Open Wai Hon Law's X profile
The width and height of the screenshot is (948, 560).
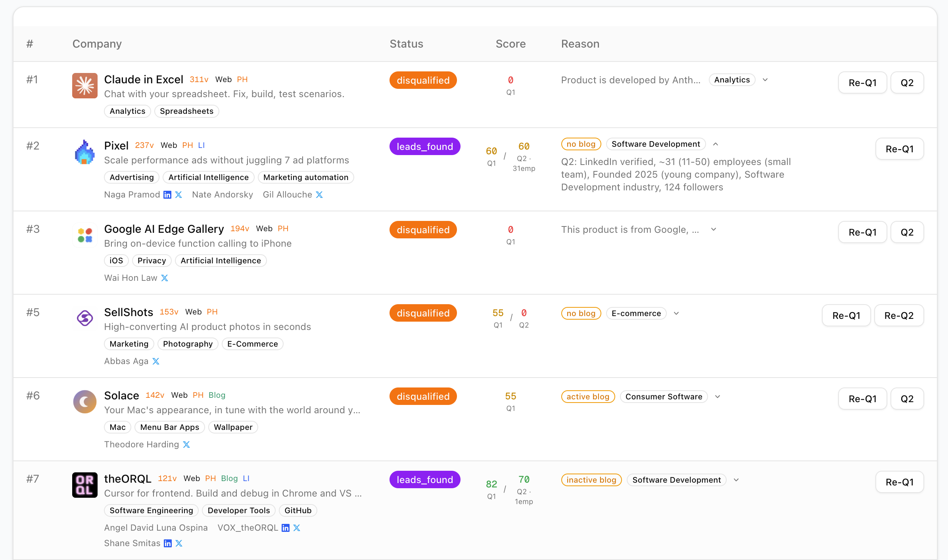tap(165, 278)
